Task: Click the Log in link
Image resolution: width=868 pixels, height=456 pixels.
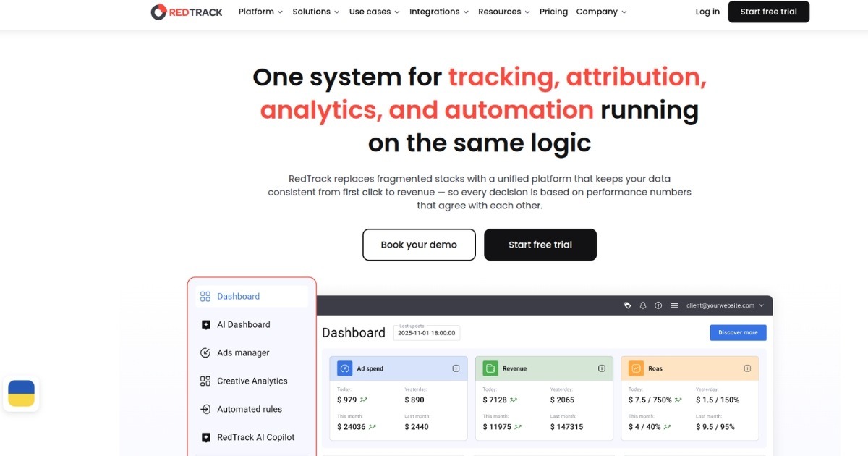Action: [707, 12]
